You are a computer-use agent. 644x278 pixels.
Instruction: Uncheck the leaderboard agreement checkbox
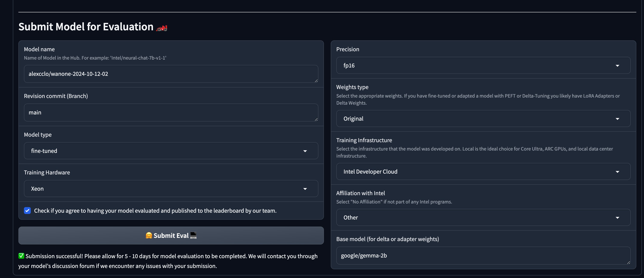27,211
